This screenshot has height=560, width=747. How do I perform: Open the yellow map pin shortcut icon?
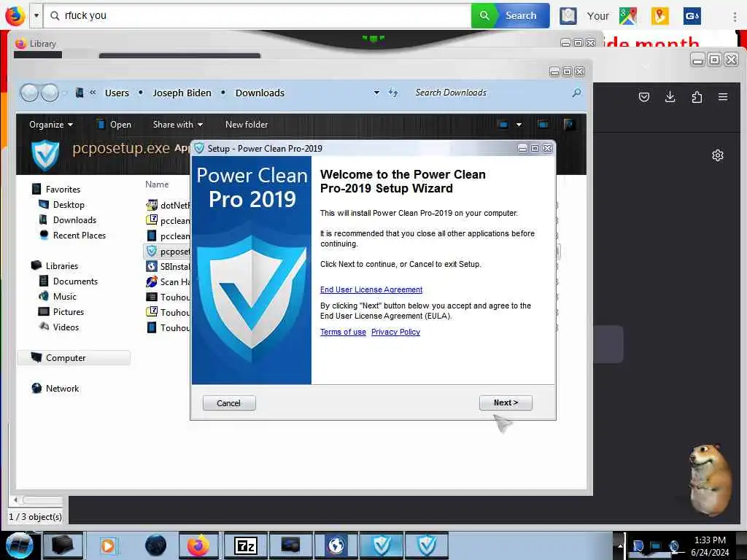pos(659,16)
